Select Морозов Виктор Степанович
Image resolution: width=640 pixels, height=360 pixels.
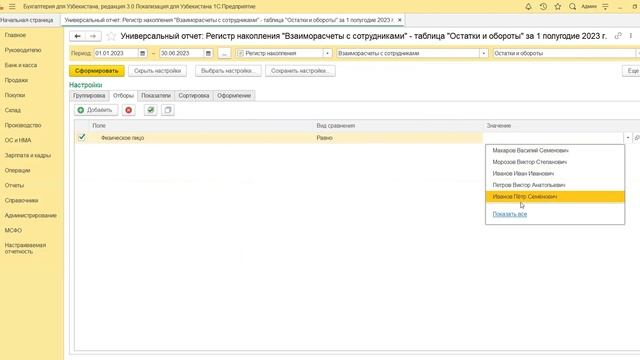click(555, 162)
